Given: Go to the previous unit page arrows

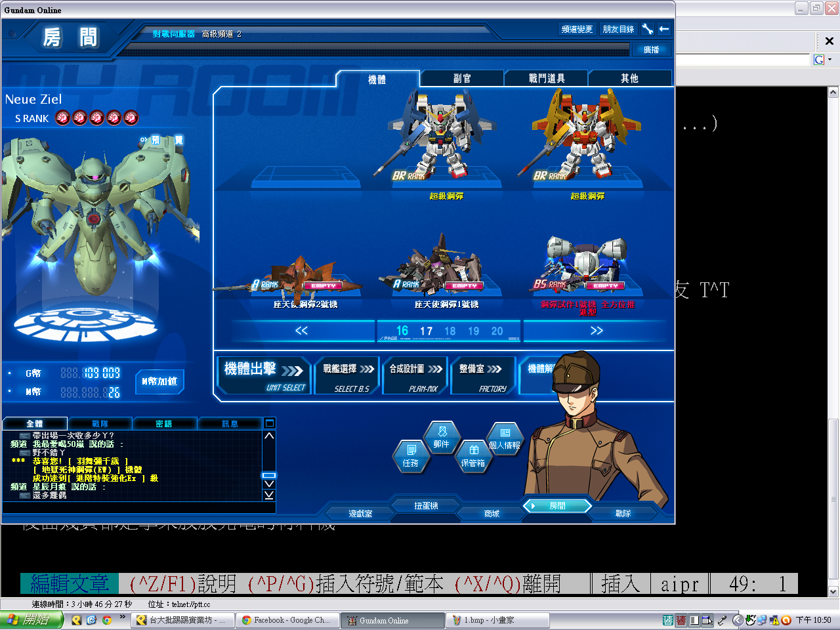Looking at the screenshot, I should pos(302,331).
